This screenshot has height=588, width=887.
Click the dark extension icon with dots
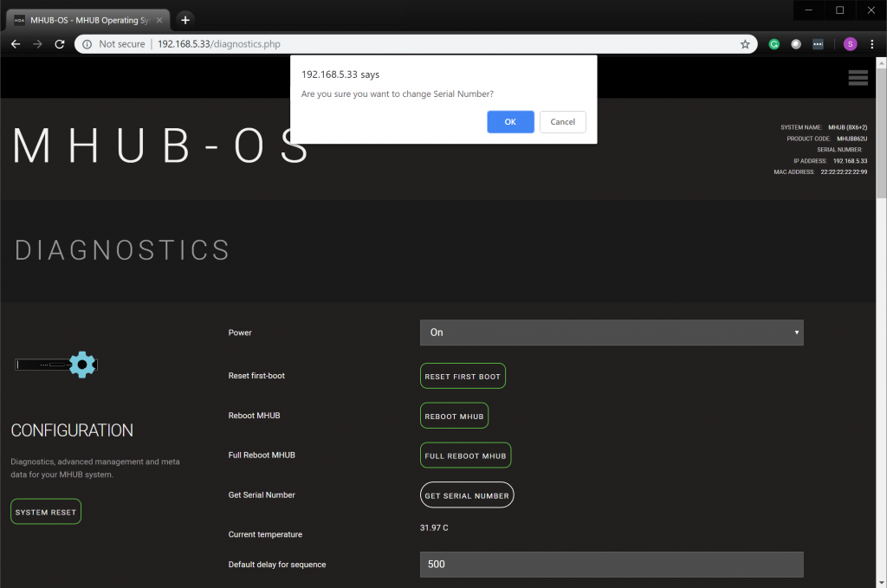pos(818,44)
